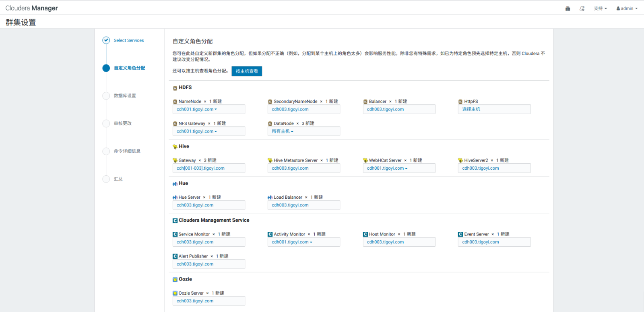The image size is (644, 312).
Task: Expand the 支持 support menu
Action: [x=600, y=8]
